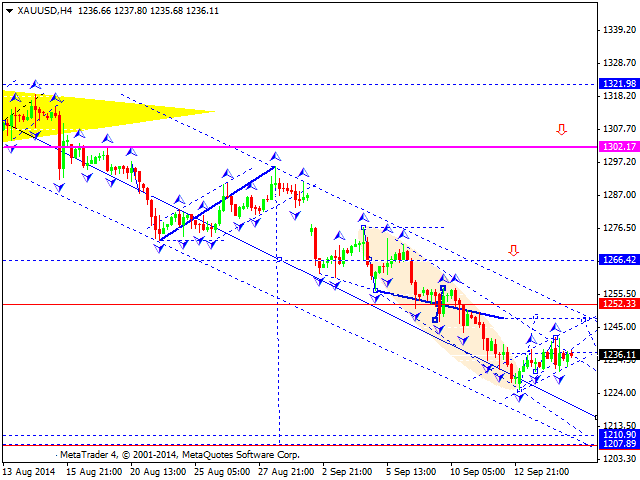Select the 1210.90 blue price label
Viewport: 640px width, 480px height.
coord(619,434)
